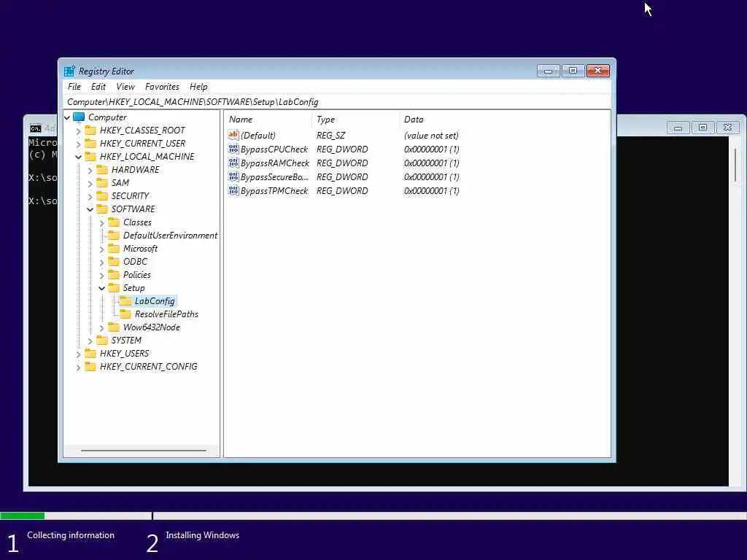747x560 pixels.
Task: Click the HKEY_CLASSES_ROOT folder icon
Action: (x=90, y=131)
